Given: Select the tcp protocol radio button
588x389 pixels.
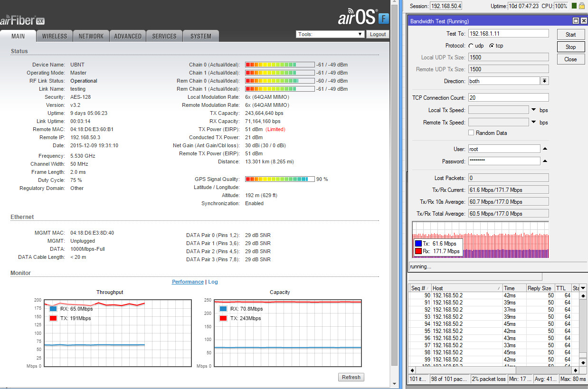Looking at the screenshot, I should (492, 46).
